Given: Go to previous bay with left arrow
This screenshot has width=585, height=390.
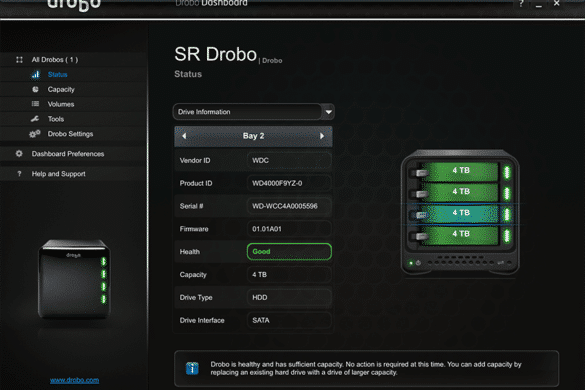Looking at the screenshot, I should point(184,136).
